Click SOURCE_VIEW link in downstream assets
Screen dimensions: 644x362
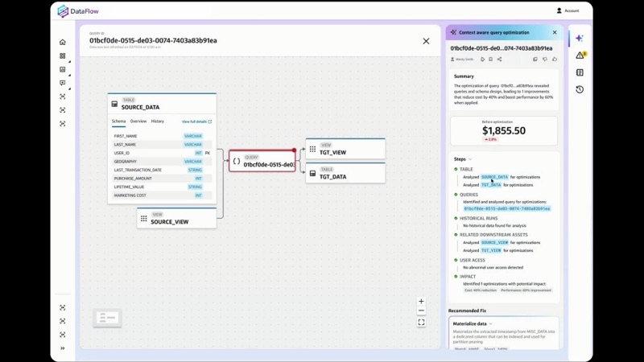click(x=494, y=243)
